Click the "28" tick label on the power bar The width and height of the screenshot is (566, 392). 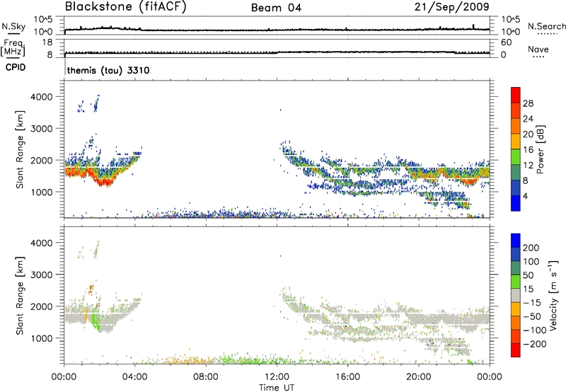(528, 103)
